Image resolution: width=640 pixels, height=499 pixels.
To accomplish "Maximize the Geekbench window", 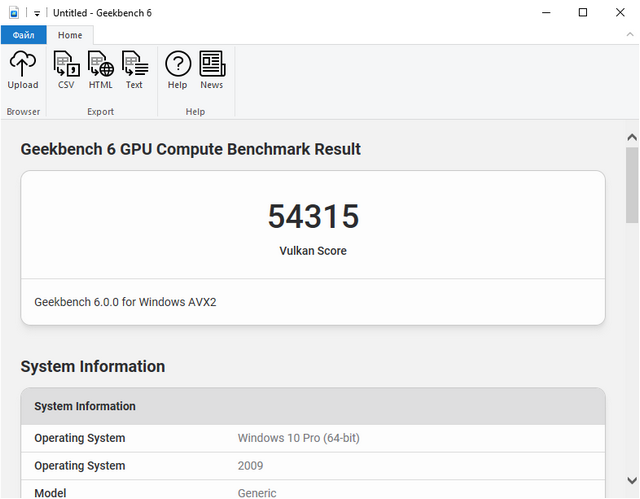I will click(x=582, y=13).
